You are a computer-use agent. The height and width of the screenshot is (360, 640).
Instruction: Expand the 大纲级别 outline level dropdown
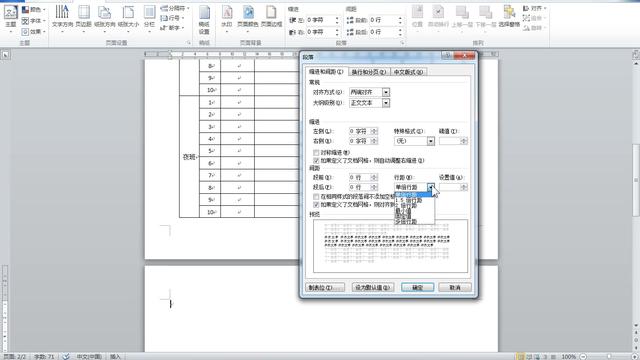click(386, 103)
